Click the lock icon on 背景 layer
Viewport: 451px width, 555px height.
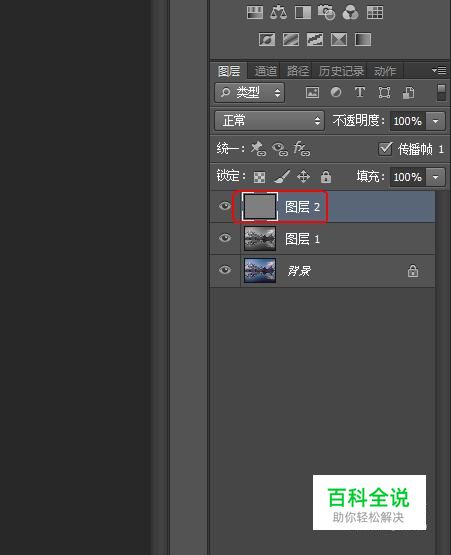coord(413,271)
